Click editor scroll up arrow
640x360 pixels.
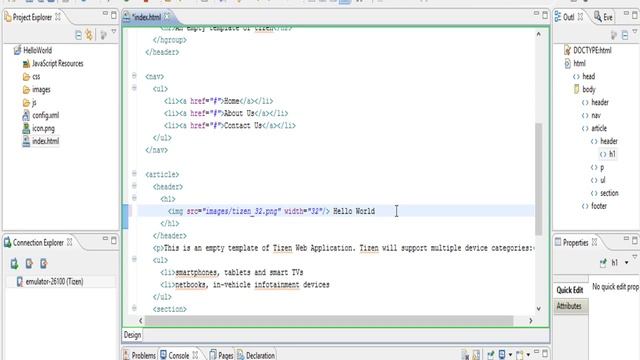click(538, 35)
